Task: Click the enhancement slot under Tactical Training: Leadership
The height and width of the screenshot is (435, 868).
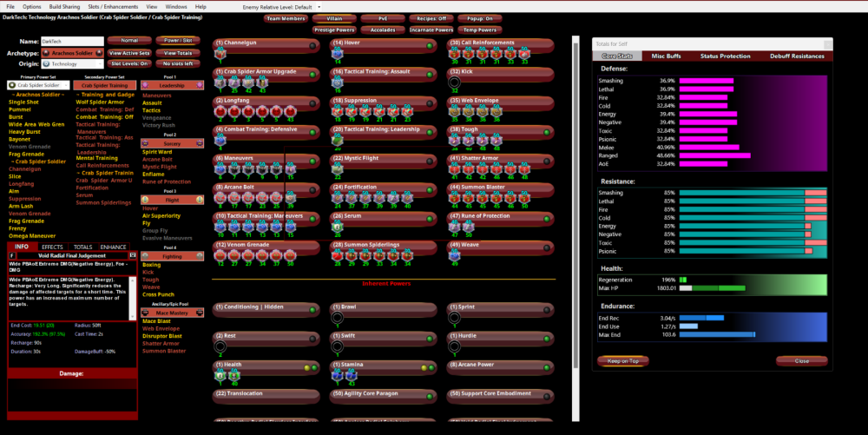Action: tap(337, 141)
